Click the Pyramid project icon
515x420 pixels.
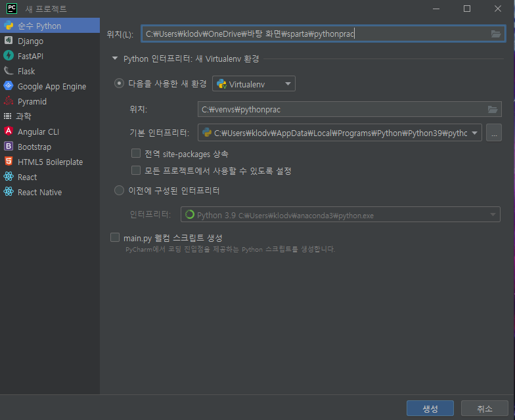9,101
